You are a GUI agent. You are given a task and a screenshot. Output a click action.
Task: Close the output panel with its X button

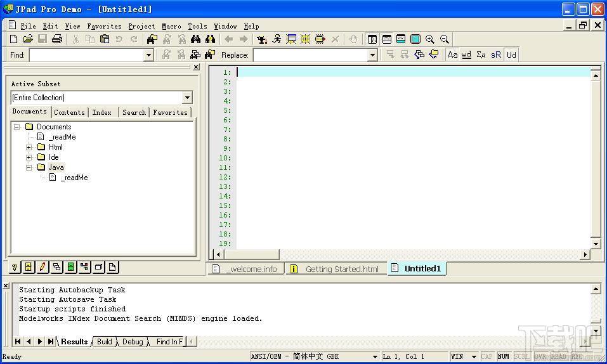[x=6, y=286]
